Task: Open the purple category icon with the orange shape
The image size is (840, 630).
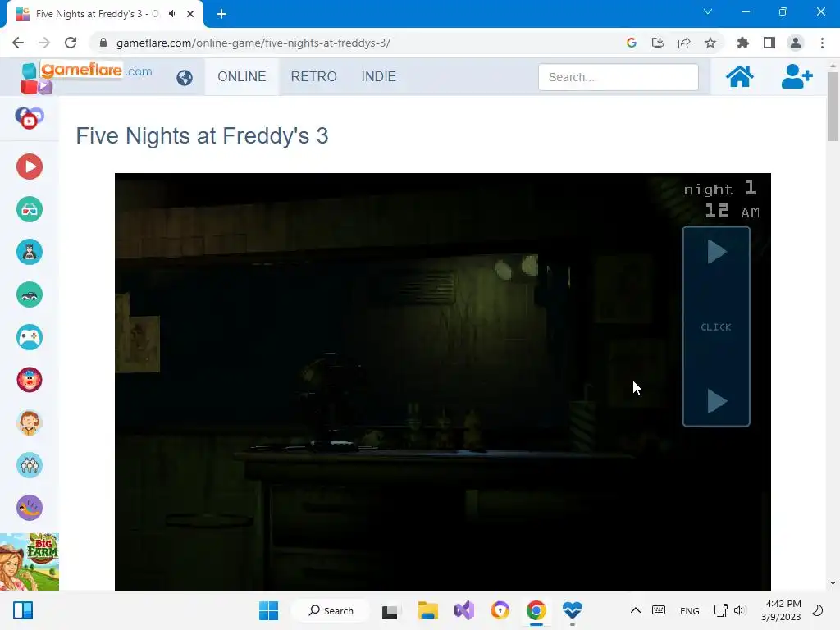Action: [30, 508]
